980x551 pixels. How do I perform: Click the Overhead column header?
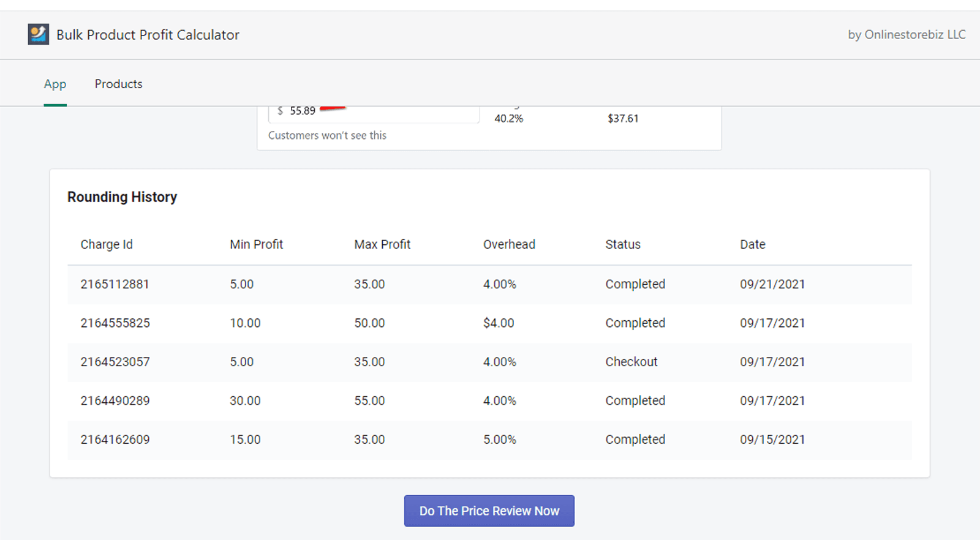click(x=509, y=244)
